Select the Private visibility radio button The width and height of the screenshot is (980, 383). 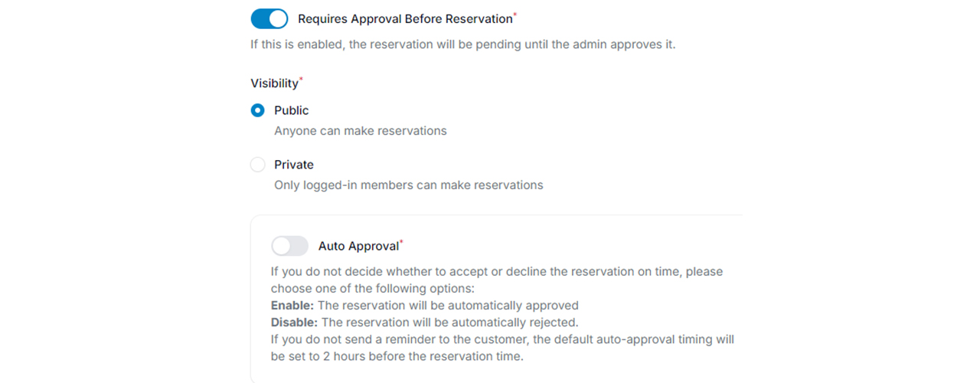tap(258, 165)
